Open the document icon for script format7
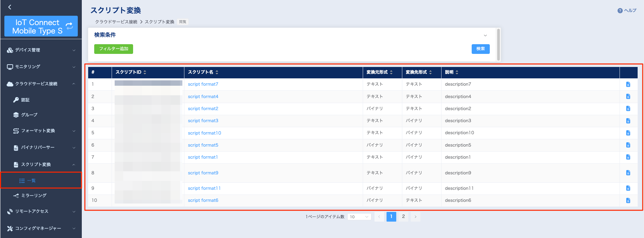 click(x=628, y=84)
